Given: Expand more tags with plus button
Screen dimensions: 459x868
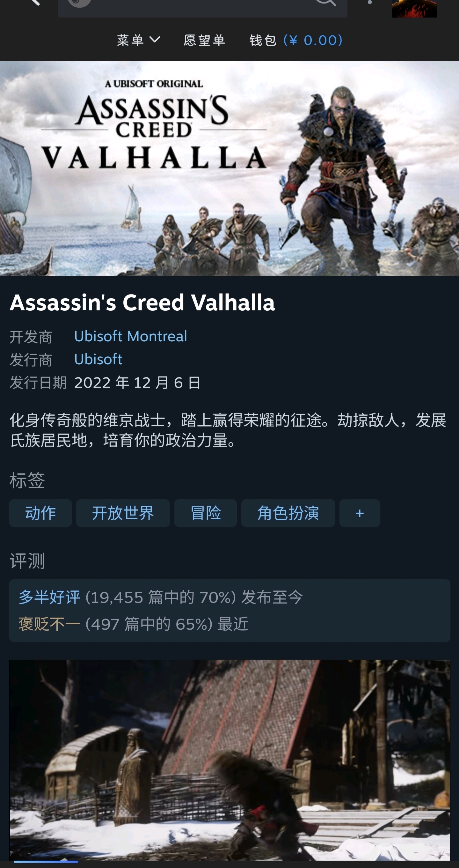Looking at the screenshot, I should 360,513.
